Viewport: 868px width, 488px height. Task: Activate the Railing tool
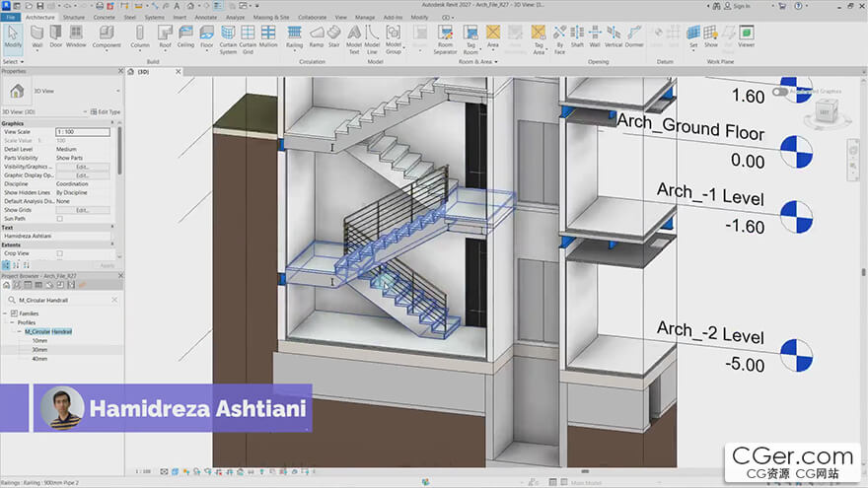295,37
